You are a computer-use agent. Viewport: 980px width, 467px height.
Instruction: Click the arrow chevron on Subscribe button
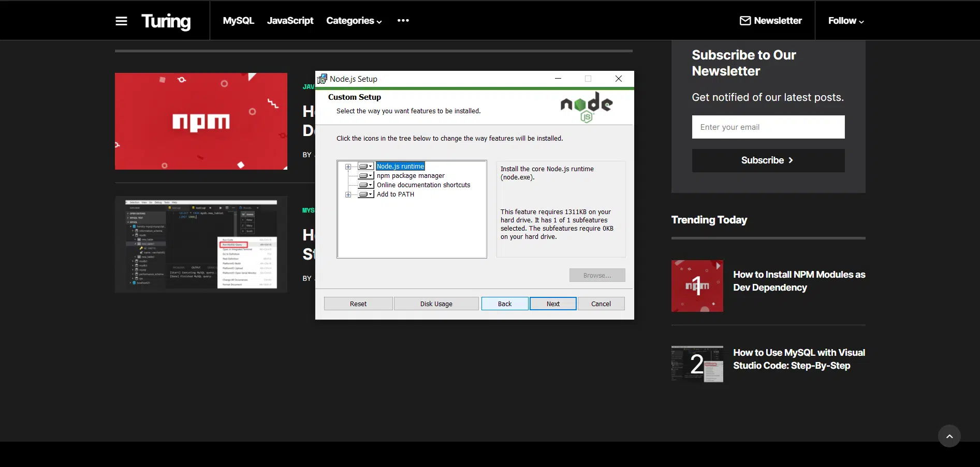pyautogui.click(x=791, y=160)
